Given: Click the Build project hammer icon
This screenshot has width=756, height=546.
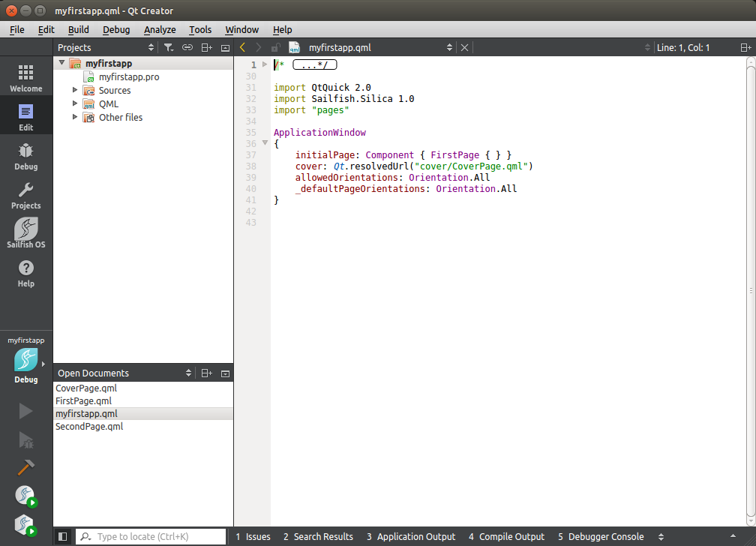Looking at the screenshot, I should tap(25, 467).
